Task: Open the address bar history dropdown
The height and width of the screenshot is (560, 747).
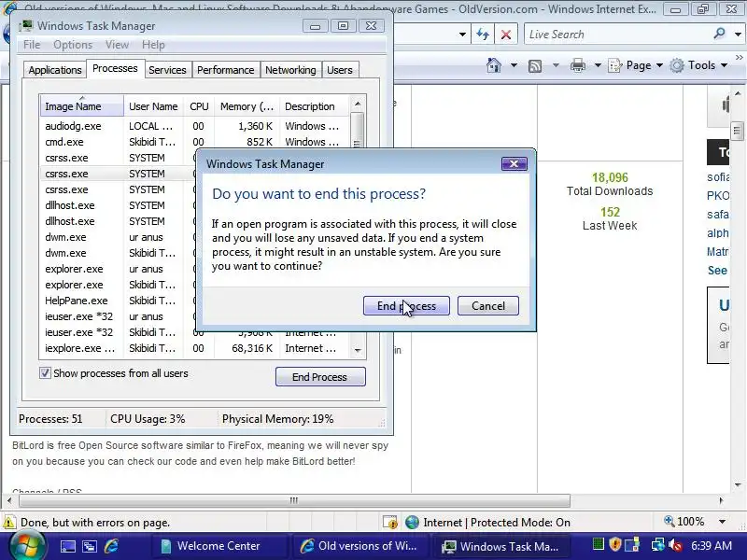Action: [462, 35]
